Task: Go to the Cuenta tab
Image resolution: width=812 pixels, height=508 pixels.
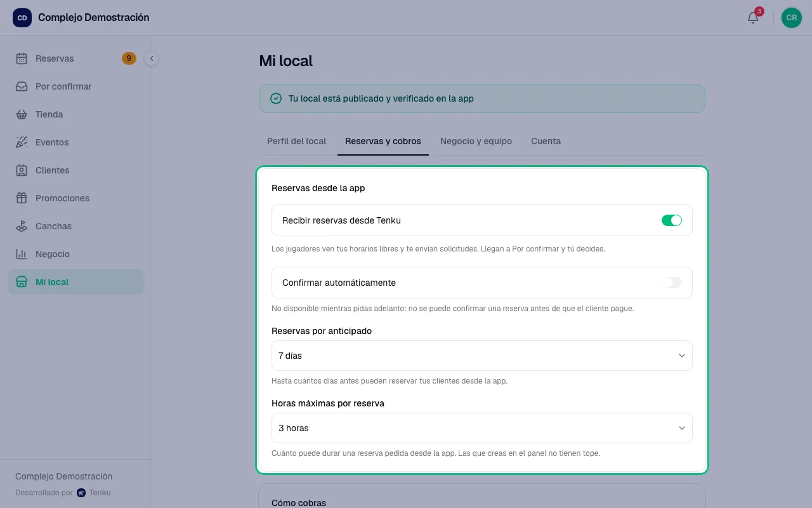Action: pos(546,141)
